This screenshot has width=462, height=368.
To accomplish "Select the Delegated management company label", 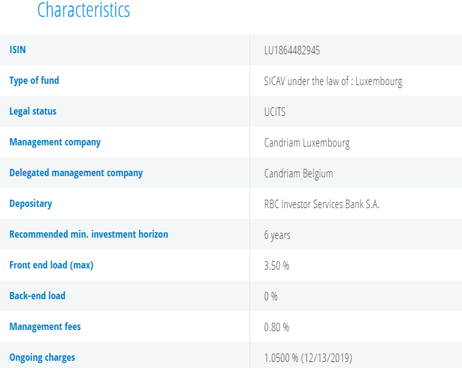I will click(76, 173).
